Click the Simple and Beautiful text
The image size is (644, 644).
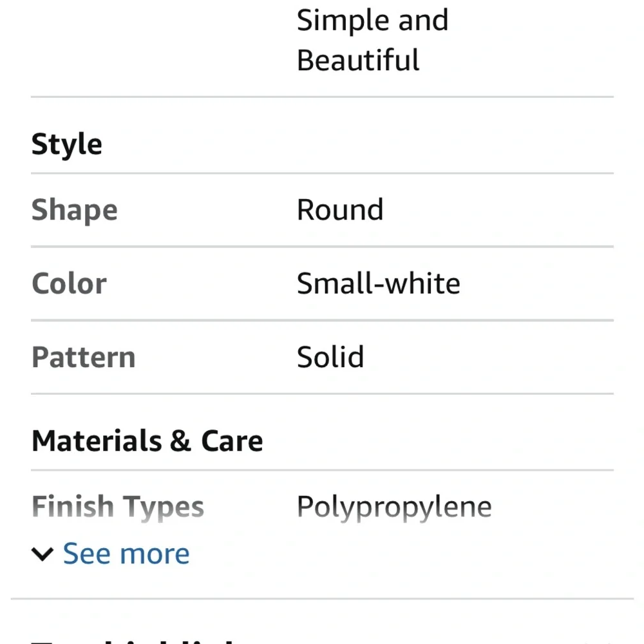click(x=372, y=40)
